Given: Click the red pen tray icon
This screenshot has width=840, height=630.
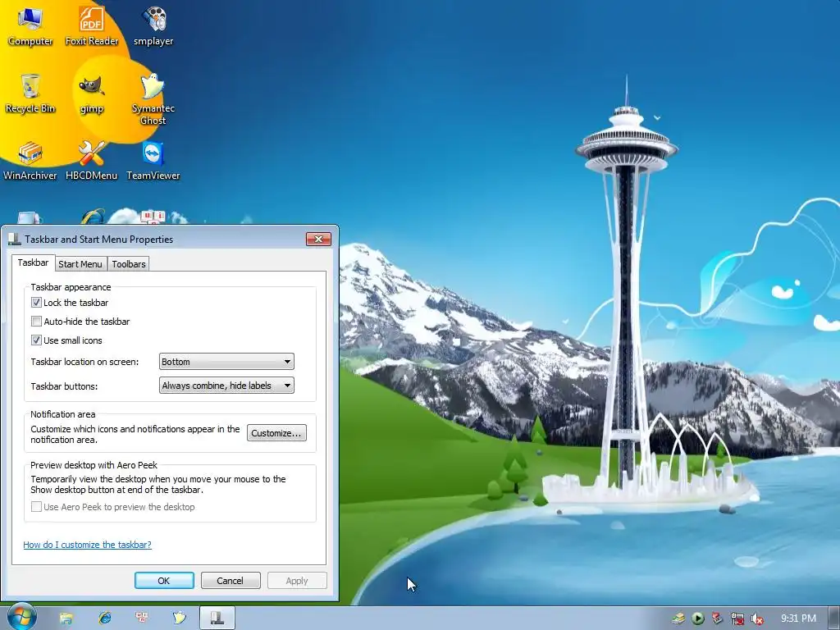Looking at the screenshot, I should coord(717,619).
